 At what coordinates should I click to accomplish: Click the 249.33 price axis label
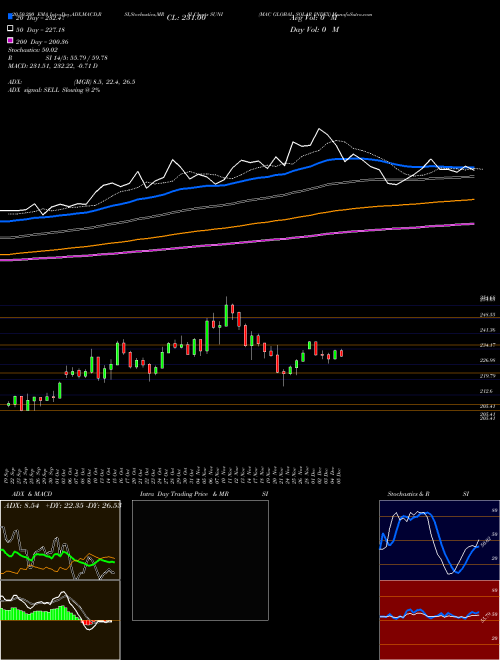487,314
